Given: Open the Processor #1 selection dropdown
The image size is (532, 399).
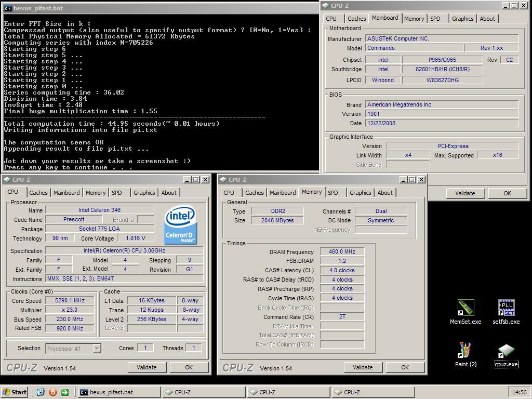Looking at the screenshot, I should coord(97,349).
